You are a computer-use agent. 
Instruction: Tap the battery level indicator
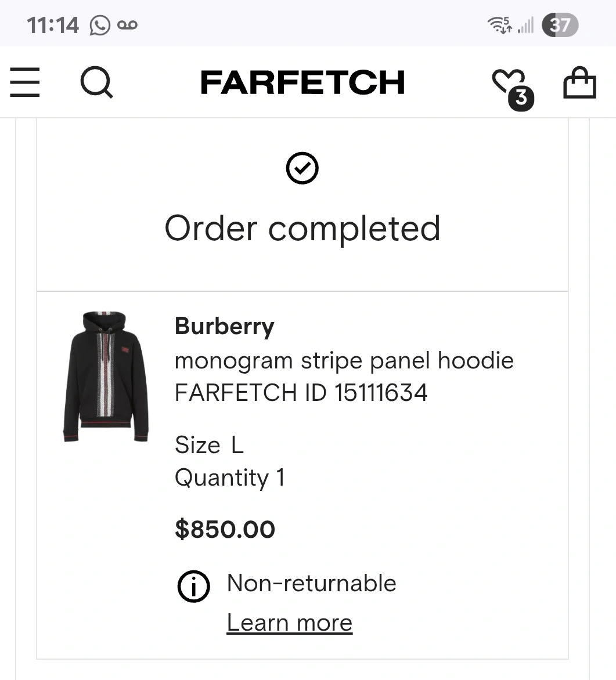click(x=560, y=25)
